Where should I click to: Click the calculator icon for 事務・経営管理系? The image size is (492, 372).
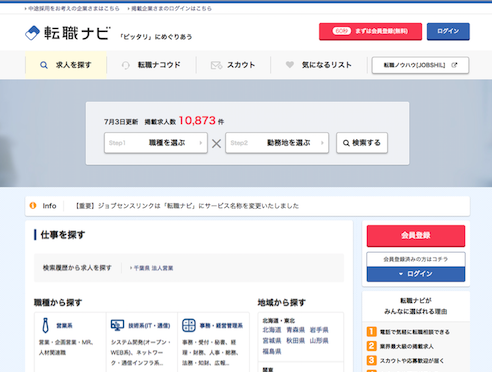189,325
